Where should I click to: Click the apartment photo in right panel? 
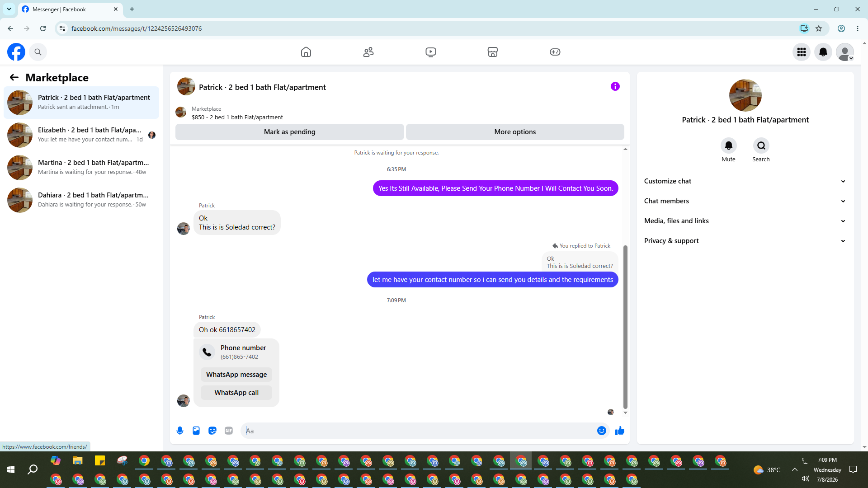tap(745, 95)
